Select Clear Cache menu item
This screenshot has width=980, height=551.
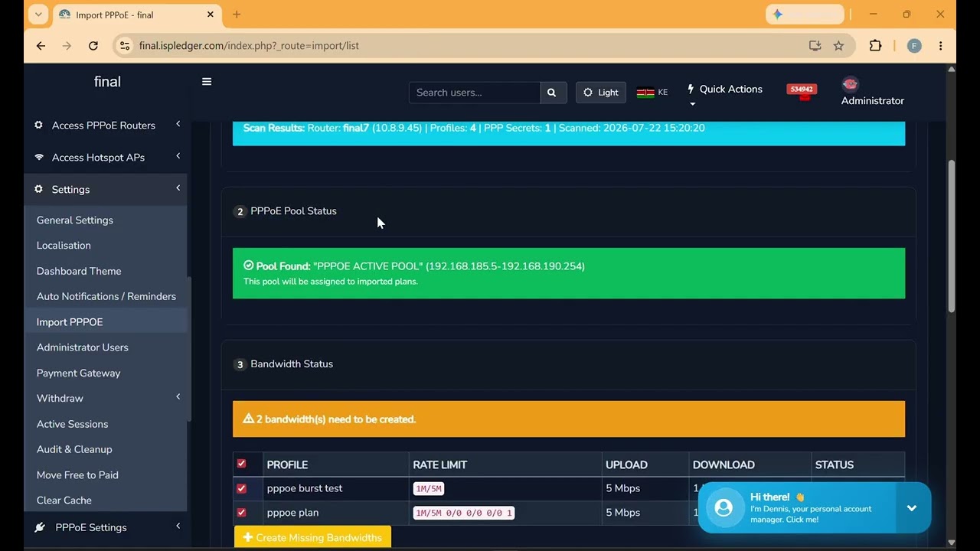(64, 500)
